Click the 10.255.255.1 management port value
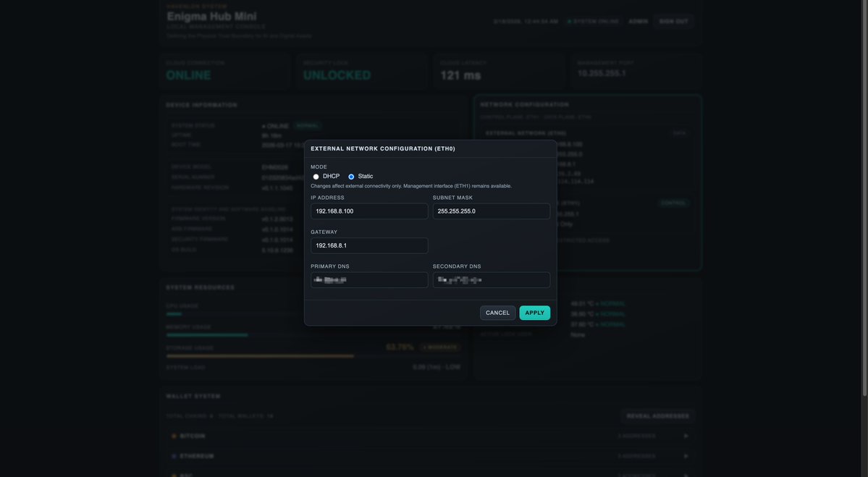 click(x=602, y=74)
